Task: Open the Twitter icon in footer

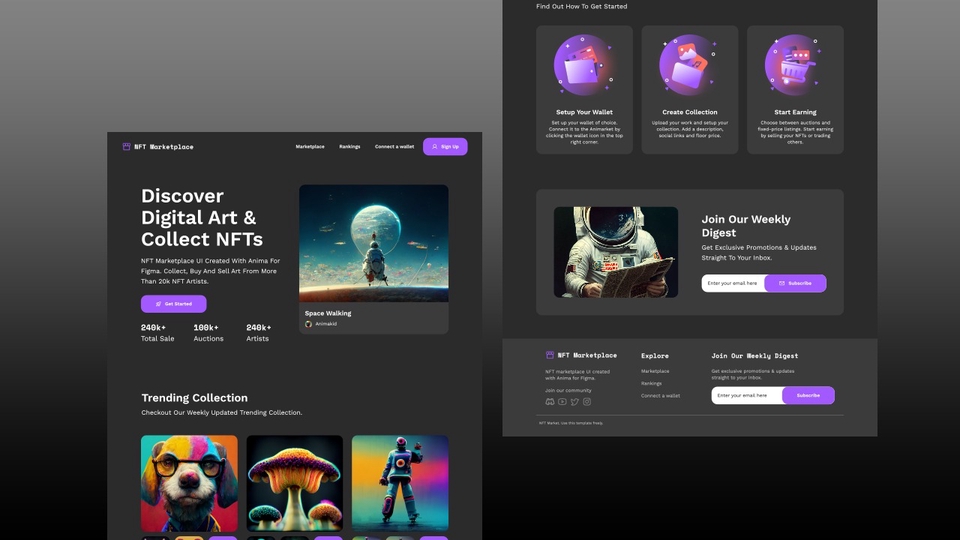Action: tap(574, 402)
